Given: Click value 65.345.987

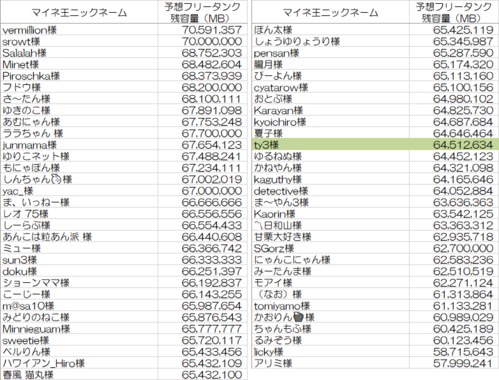Looking at the screenshot, I should 463,42.
